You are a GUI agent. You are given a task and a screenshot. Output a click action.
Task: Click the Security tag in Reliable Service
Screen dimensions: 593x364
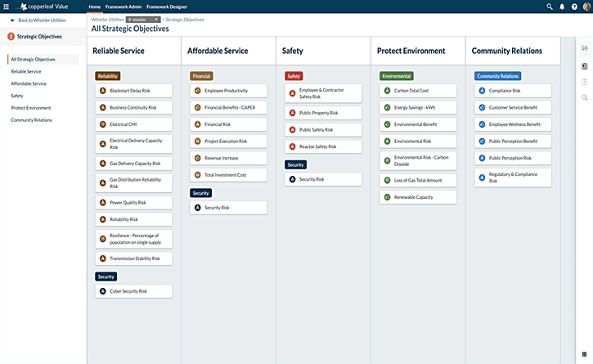106,276
